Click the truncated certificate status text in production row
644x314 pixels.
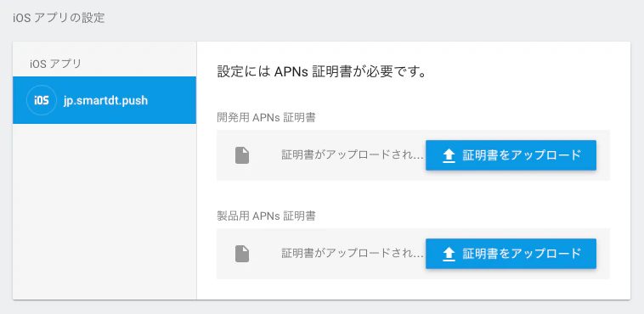353,253
